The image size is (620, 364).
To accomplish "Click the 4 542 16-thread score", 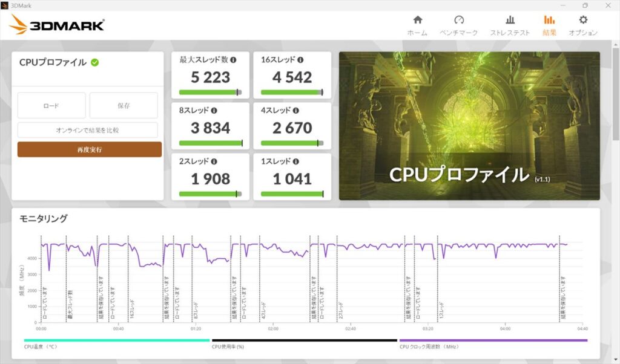I will [292, 77].
